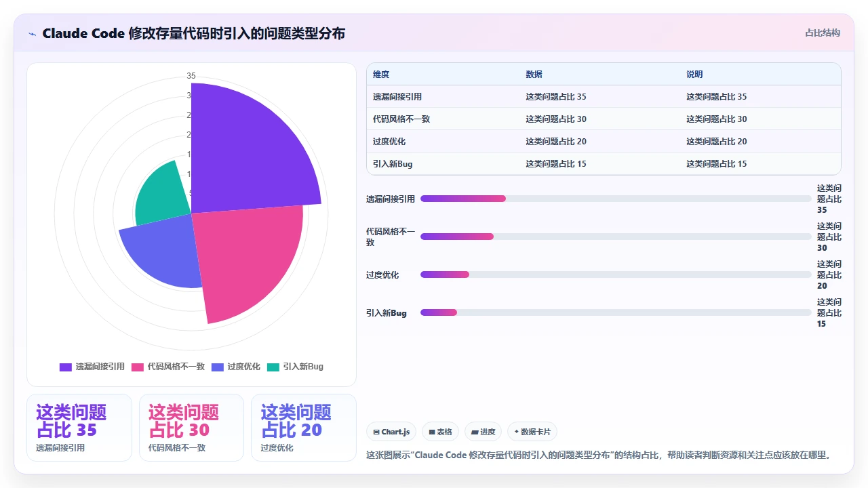Click the lightning icon beside the title
This screenshot has width=868, height=488.
[33, 33]
